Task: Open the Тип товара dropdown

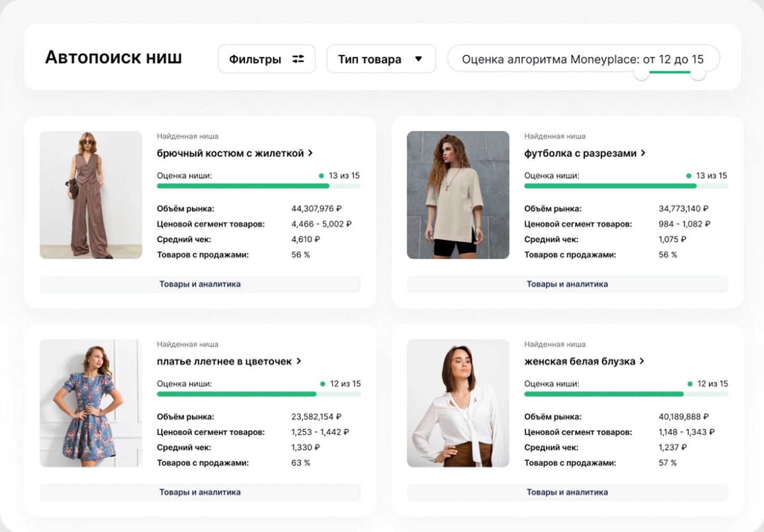Action: pyautogui.click(x=381, y=59)
